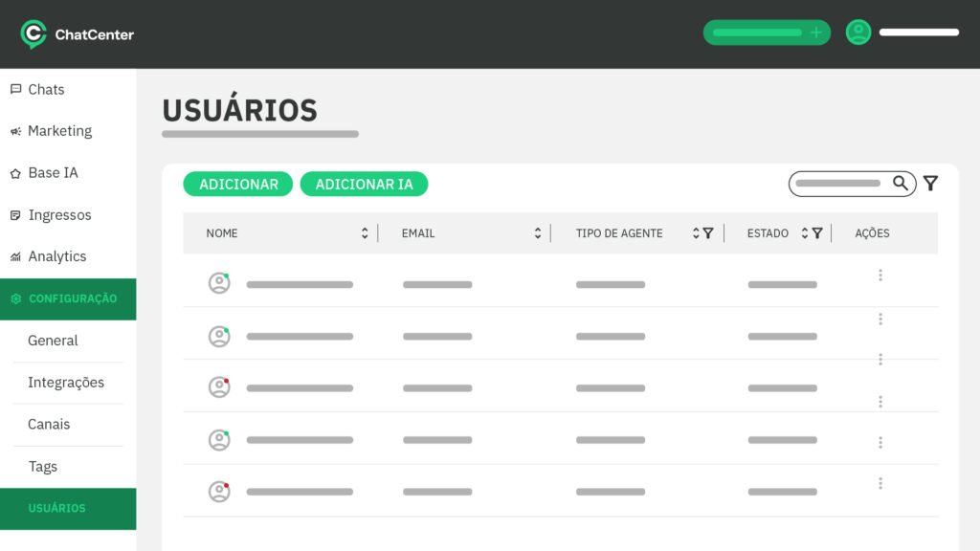Open the Chats section in sidebar
Viewport: 980px width, 551px height.
pos(46,90)
